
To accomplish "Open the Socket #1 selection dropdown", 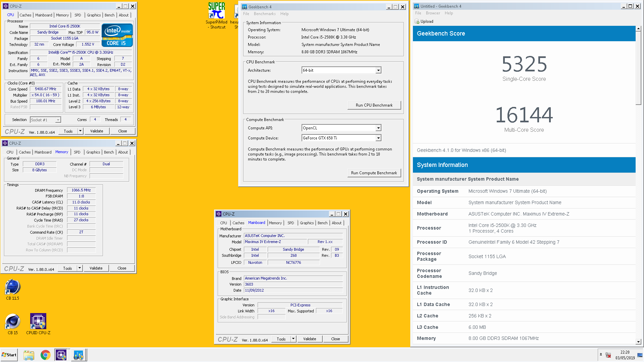I will [x=58, y=120].
